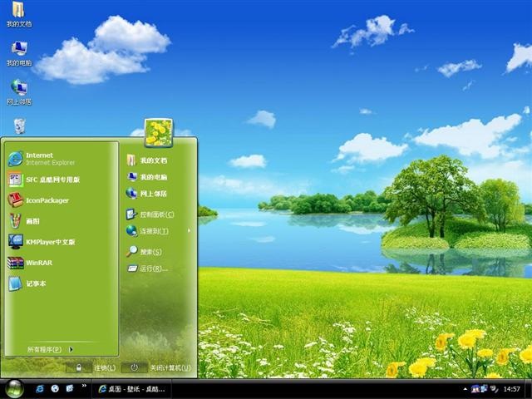Click the Recycle Bin icon on desktop
Screen dimensions: 532x399
click(19, 126)
